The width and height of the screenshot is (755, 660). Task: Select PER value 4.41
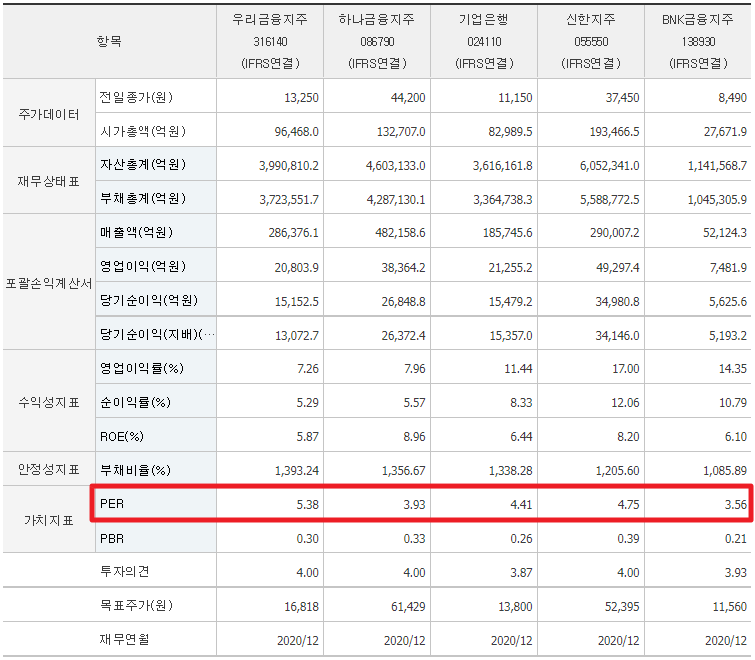(521, 505)
